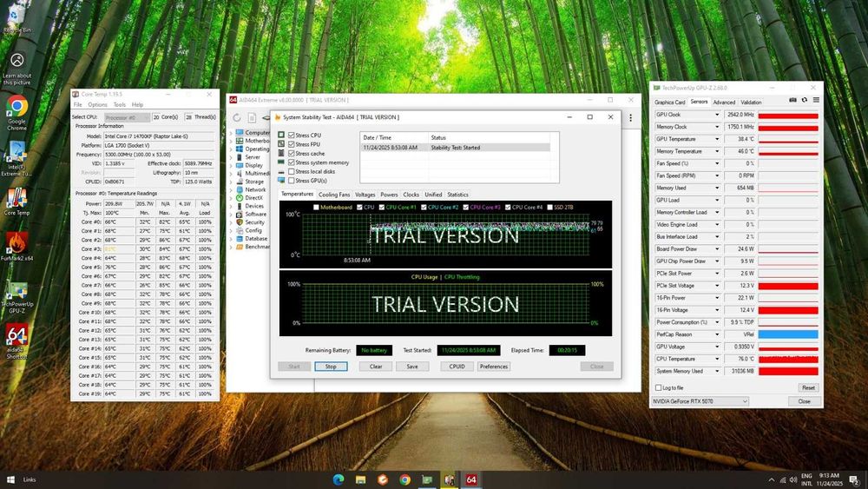The image size is (868, 489).
Task: Click the volume icon in system tray
Action: pyautogui.click(x=793, y=479)
